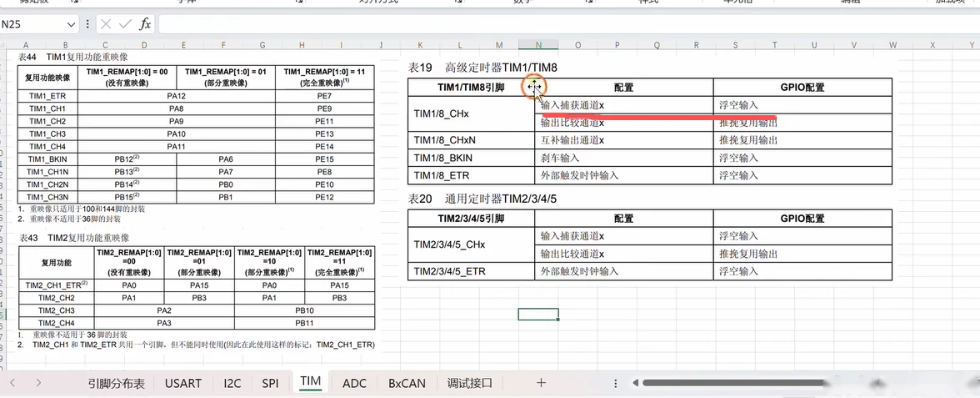Select column D header
Screen dimensions: 980x398
pyautogui.click(x=144, y=45)
